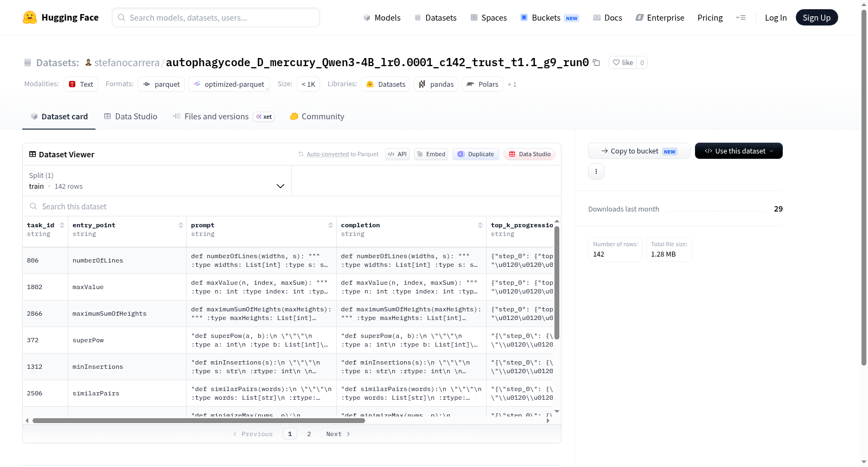Click the similarPairs cell
Viewport: 868px width, 467px height.
pyautogui.click(x=127, y=393)
